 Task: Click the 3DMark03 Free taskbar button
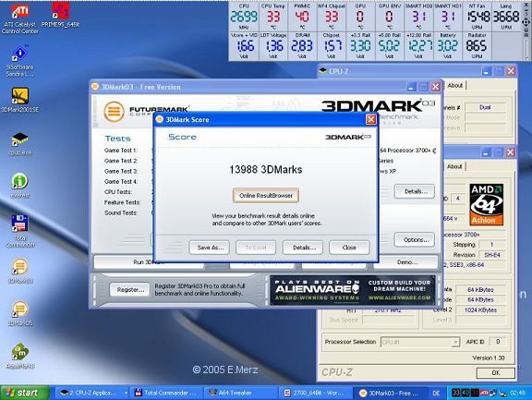click(390, 393)
